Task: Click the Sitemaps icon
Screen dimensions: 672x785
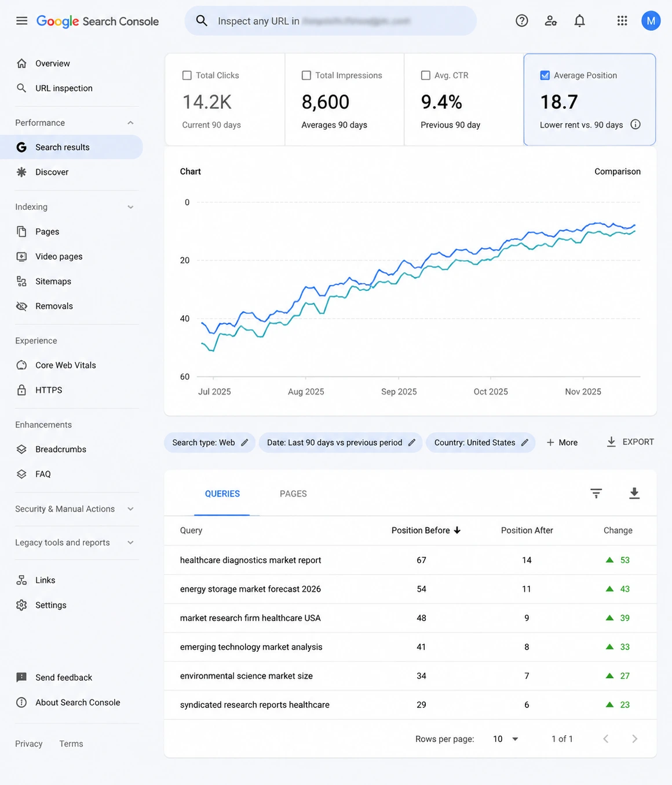Action: [x=21, y=282]
